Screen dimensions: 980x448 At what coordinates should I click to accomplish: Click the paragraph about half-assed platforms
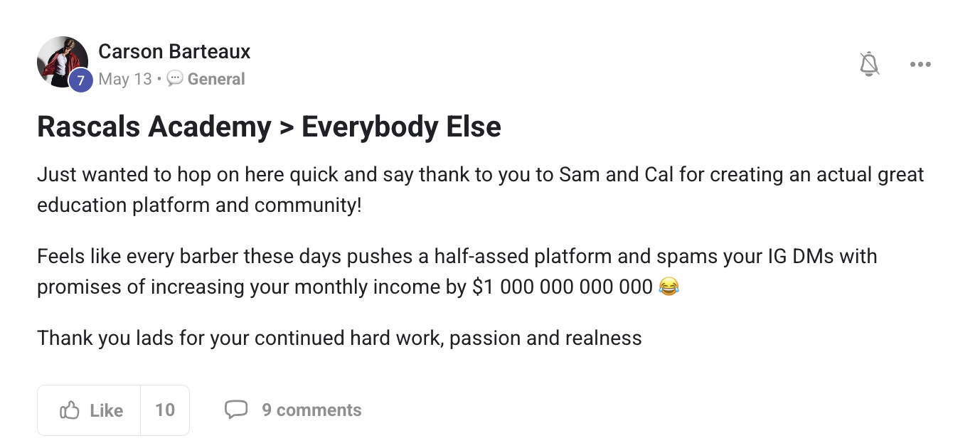pos(457,271)
